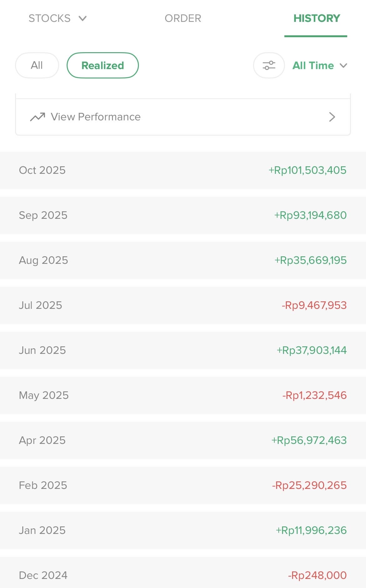Switch to the HISTORY tab
Viewport: 366px width, 588px height.
316,18
